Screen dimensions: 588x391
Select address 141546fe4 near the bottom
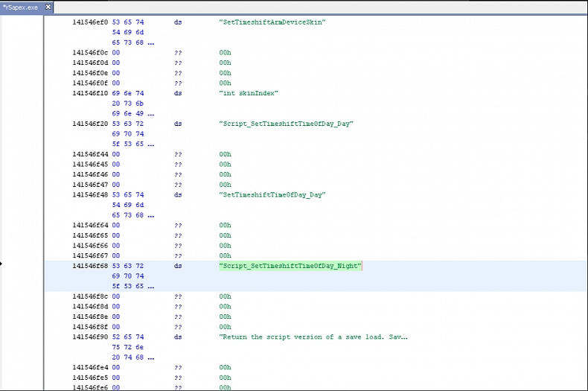90,368
